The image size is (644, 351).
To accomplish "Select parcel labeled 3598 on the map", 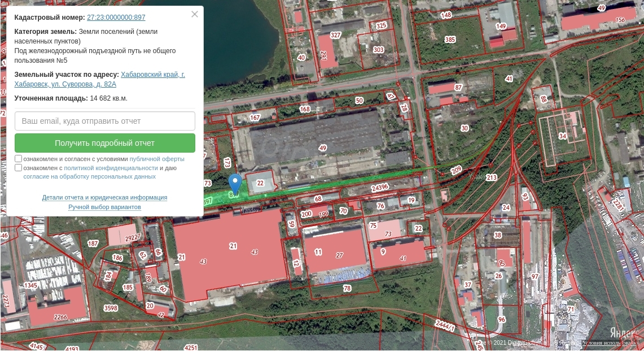I will [x=111, y=308].
